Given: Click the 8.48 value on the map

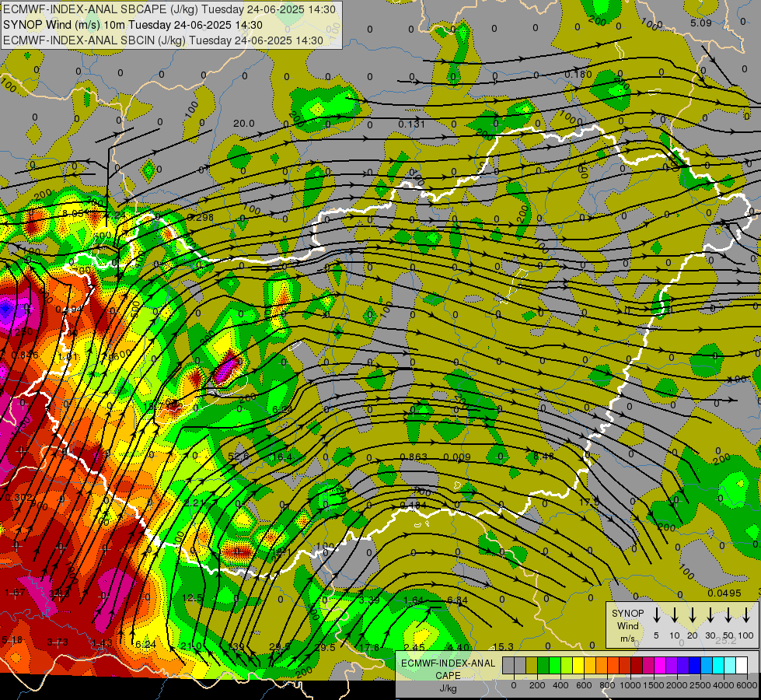Looking at the screenshot, I should pos(543,456).
